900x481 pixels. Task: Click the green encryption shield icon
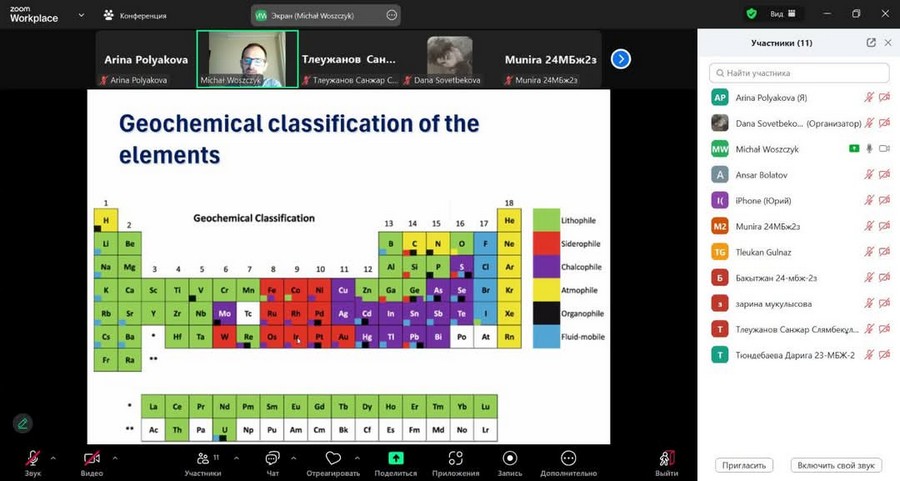[752, 14]
